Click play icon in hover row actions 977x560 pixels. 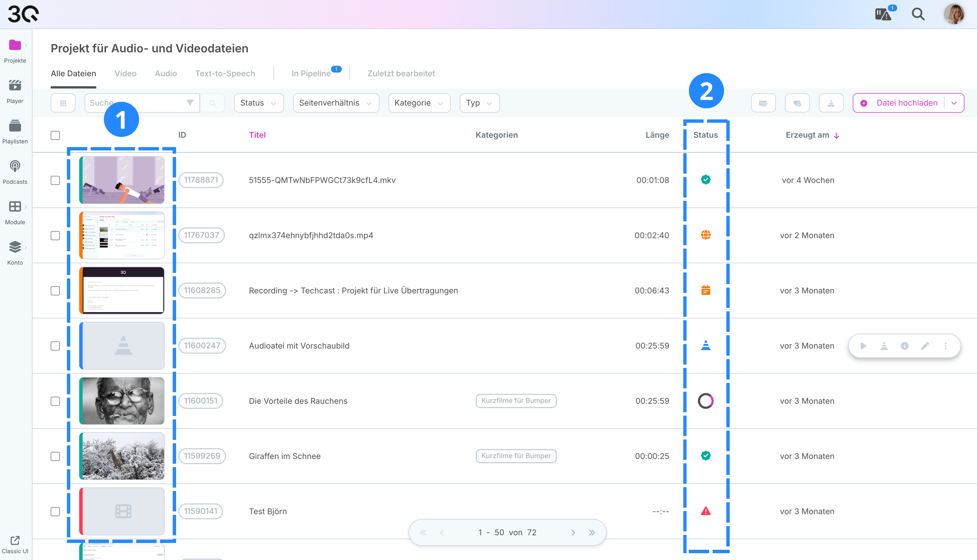click(x=863, y=346)
